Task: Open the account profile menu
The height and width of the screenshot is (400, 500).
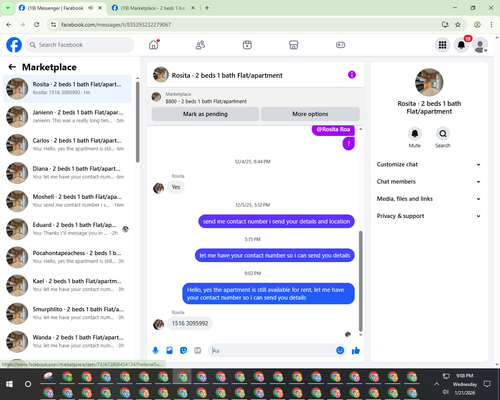Action: pyautogui.click(x=480, y=45)
